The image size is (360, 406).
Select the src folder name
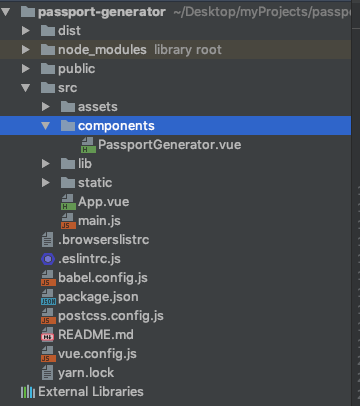click(x=68, y=88)
